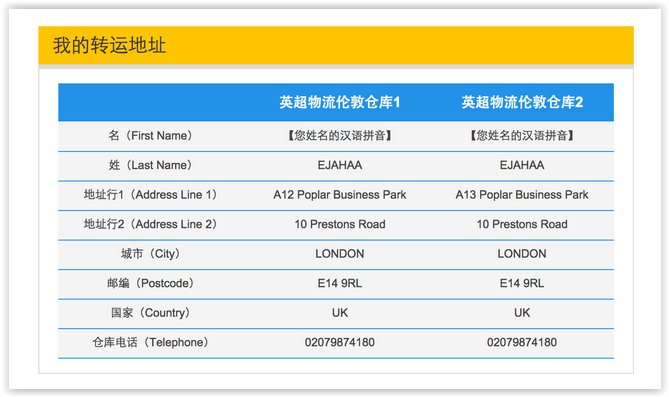Click the 地址行1（Address Line 1） label
This screenshot has width=669, height=397.
(150, 195)
